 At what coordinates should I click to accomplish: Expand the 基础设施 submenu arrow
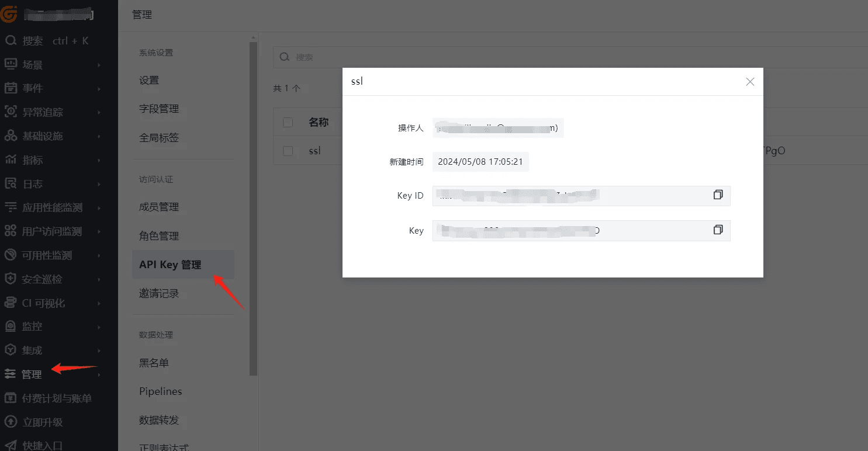(x=99, y=137)
